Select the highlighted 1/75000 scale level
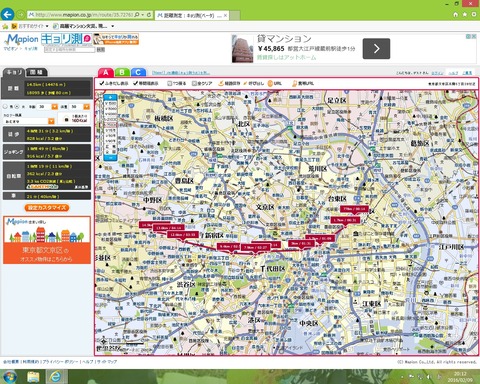The width and height of the screenshot is (480, 384). [110, 125]
